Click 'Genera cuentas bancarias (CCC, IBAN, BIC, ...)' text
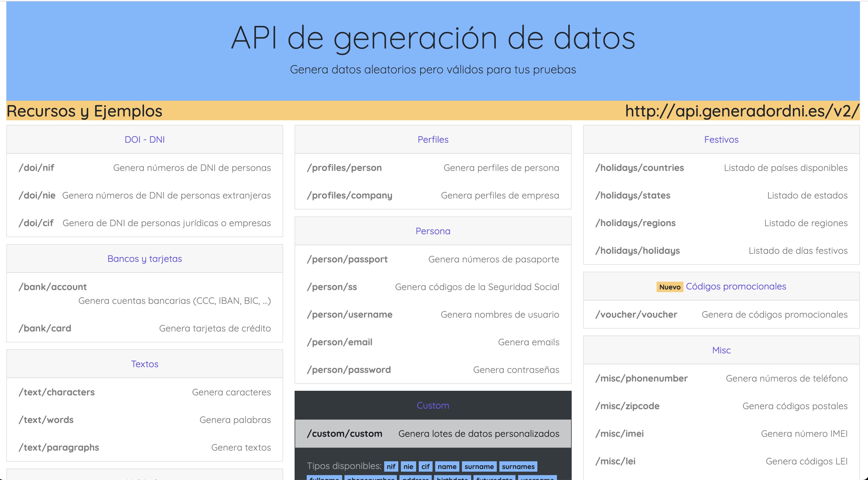868x480 pixels. click(175, 301)
